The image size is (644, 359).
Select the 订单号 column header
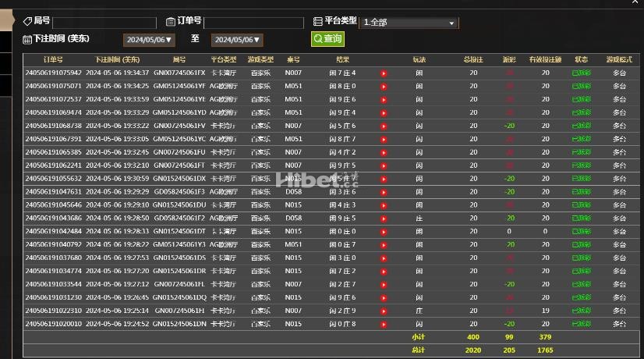53,59
